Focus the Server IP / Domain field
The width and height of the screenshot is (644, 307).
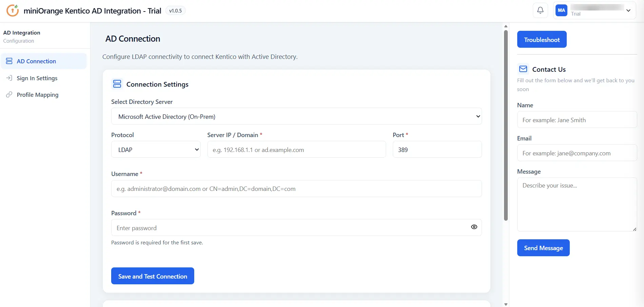point(296,150)
